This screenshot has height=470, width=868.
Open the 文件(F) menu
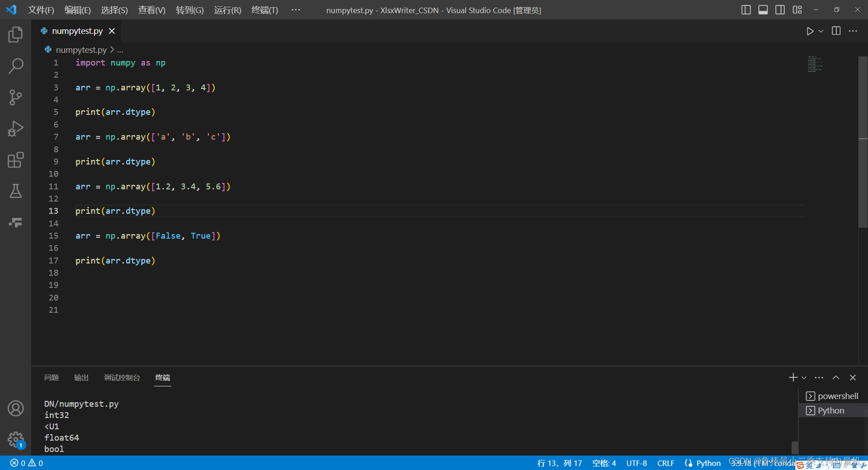click(41, 10)
